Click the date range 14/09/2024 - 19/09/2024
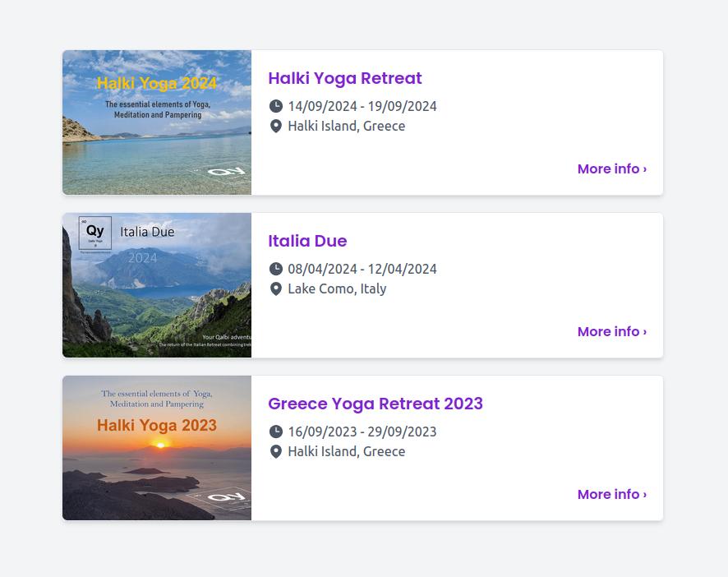The height and width of the screenshot is (577, 728). [x=362, y=106]
